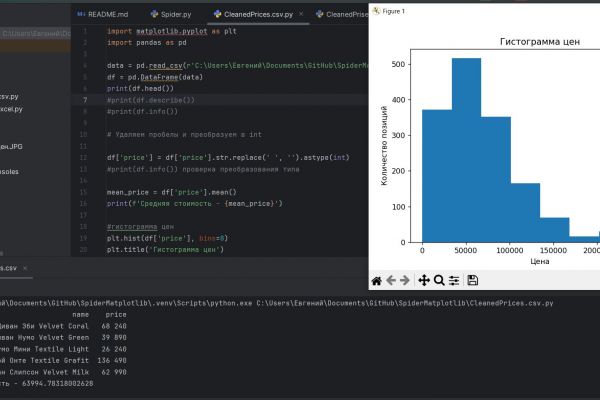
Task: Close the run console .csv tab
Action: [25, 268]
